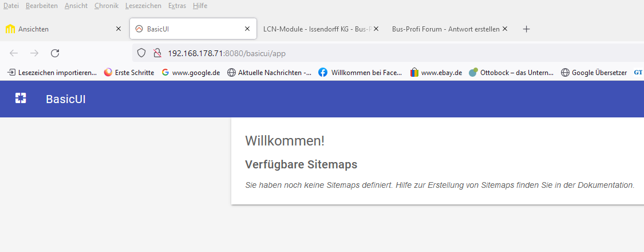Screen dimensions: 644x252
Task: Open the Chronik menu
Action: click(x=106, y=6)
